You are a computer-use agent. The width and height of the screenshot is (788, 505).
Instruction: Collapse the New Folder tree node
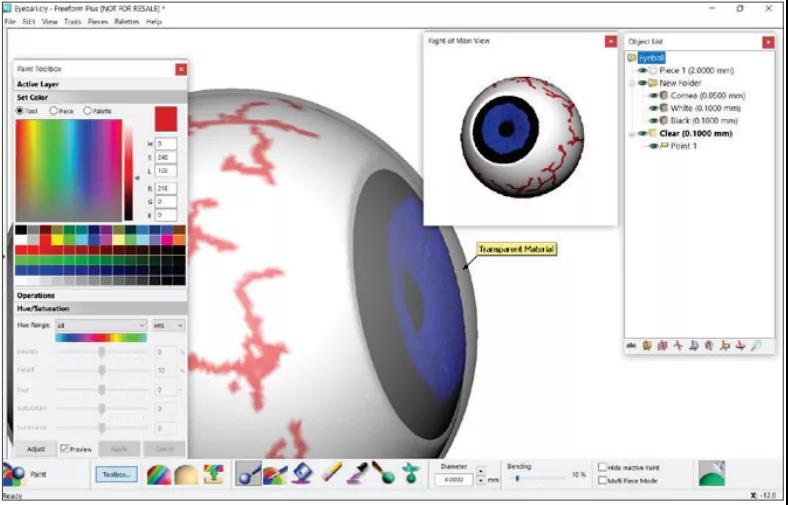tap(632, 83)
